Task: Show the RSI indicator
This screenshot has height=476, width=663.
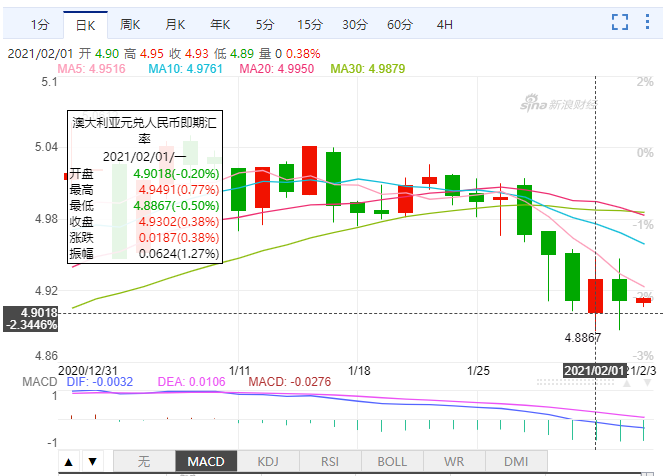Action: coord(330,461)
